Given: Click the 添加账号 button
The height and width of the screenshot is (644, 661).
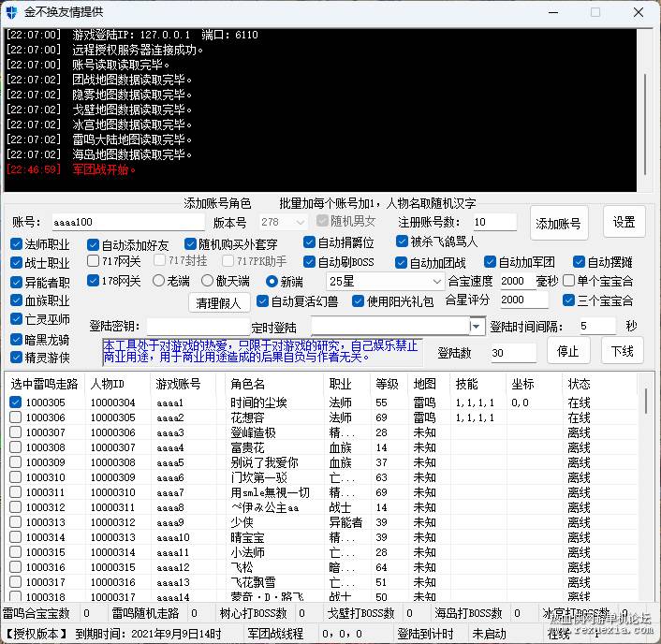Looking at the screenshot, I should coord(559,224).
